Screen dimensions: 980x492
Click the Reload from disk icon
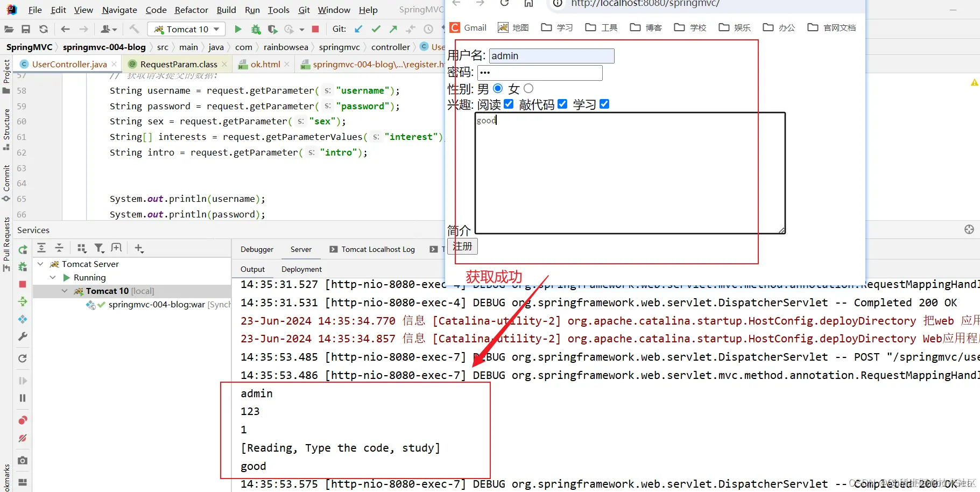tap(44, 29)
